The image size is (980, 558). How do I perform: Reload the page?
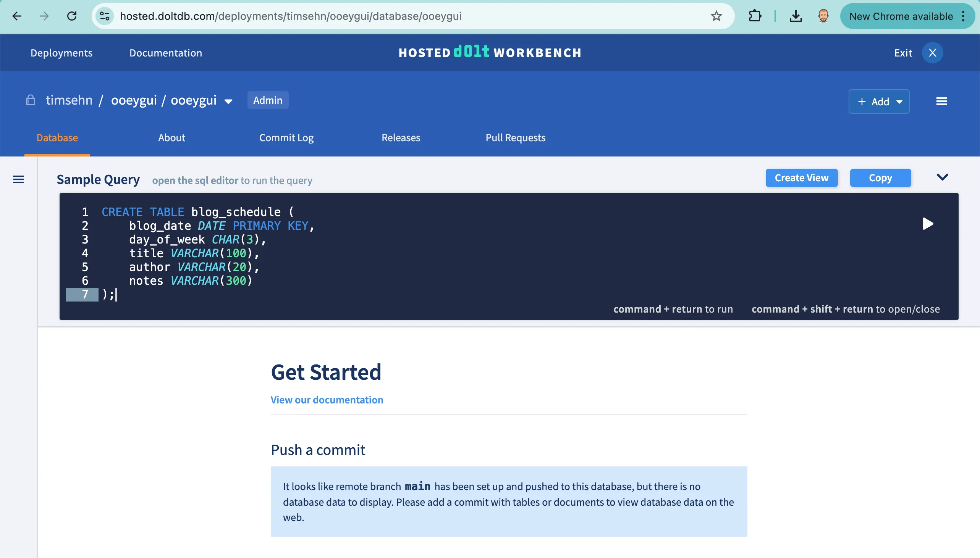(x=72, y=16)
